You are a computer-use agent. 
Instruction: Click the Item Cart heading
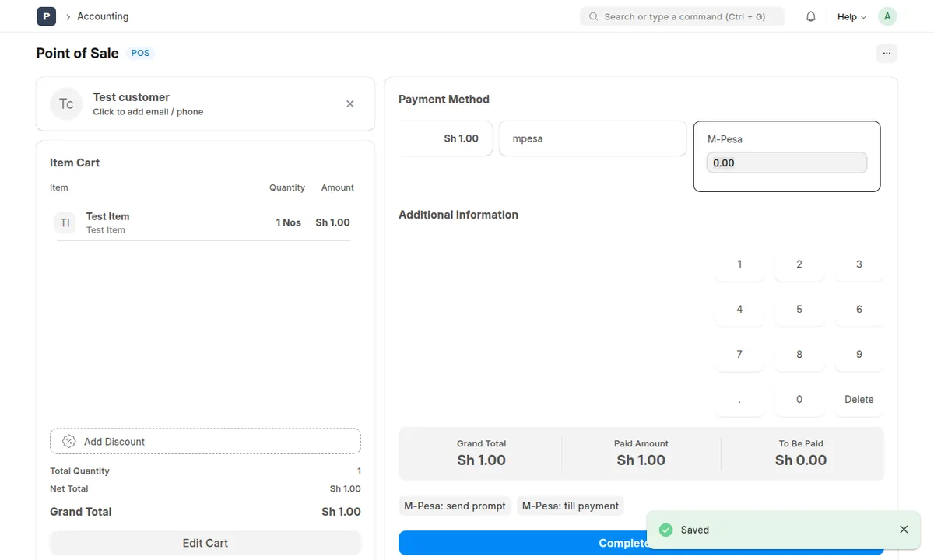75,163
